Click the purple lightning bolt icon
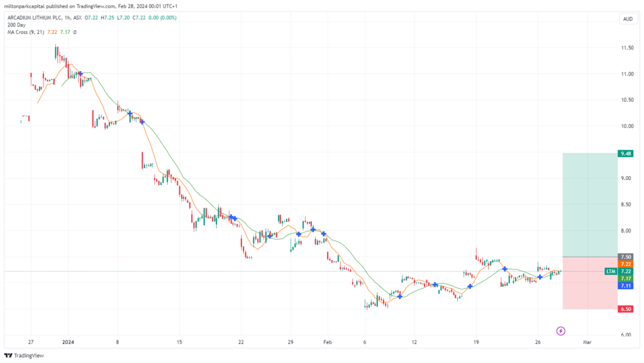This screenshot has height=363, width=644. (x=560, y=330)
